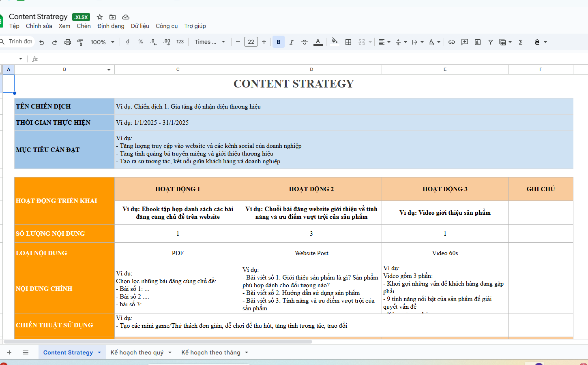The width and height of the screenshot is (588, 365).
Task: Toggle bold formatting
Action: click(278, 42)
